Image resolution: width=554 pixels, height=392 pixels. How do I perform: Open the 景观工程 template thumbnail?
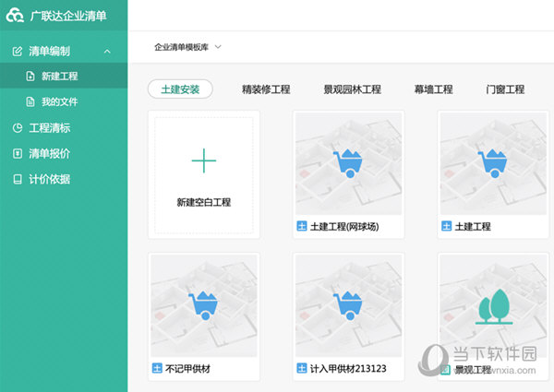(x=493, y=305)
